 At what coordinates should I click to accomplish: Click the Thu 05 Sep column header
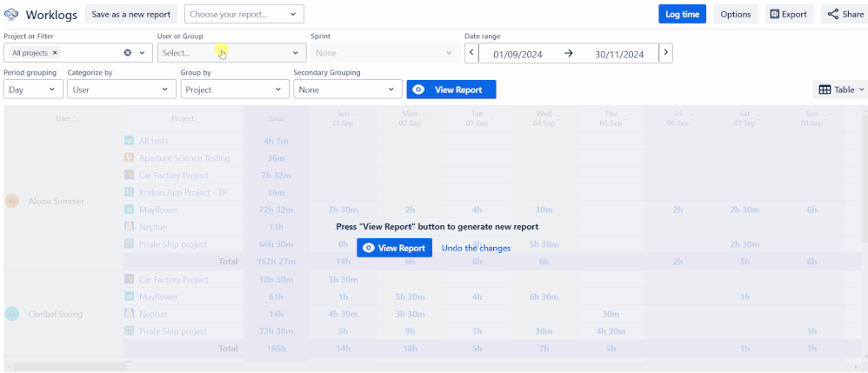click(611, 118)
